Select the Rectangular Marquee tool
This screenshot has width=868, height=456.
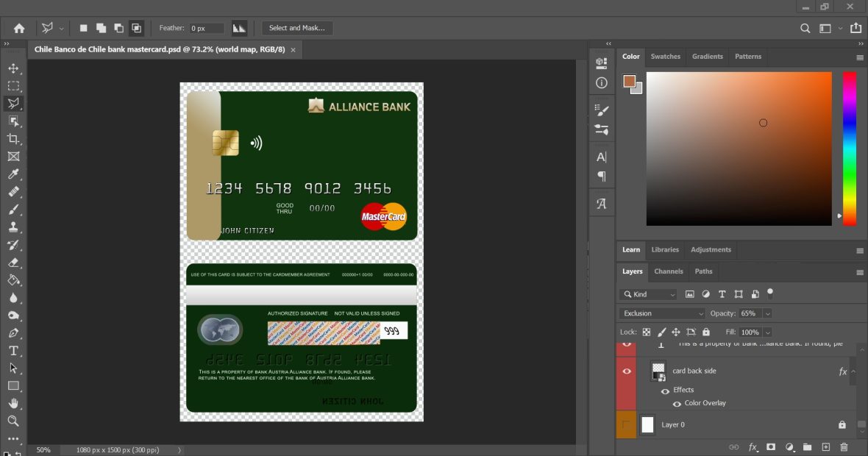point(13,86)
